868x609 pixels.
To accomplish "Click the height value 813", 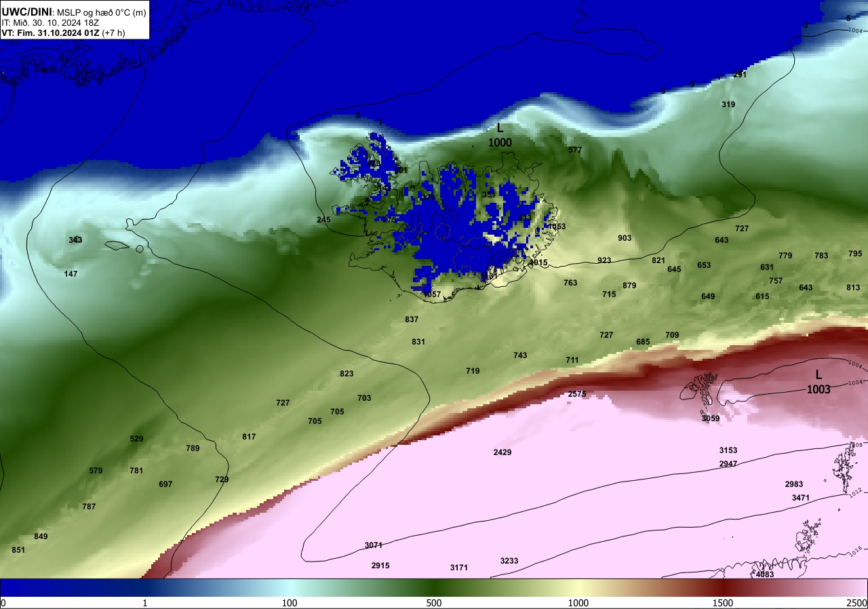I will [x=853, y=288].
